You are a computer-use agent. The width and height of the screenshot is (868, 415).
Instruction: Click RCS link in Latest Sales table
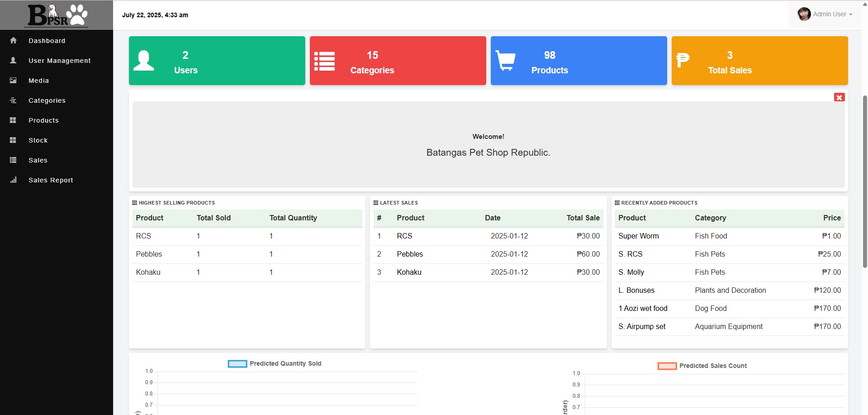point(404,236)
